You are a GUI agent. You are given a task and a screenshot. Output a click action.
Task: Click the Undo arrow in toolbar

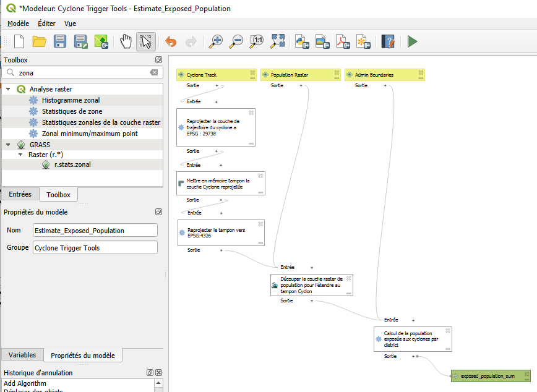tap(171, 41)
